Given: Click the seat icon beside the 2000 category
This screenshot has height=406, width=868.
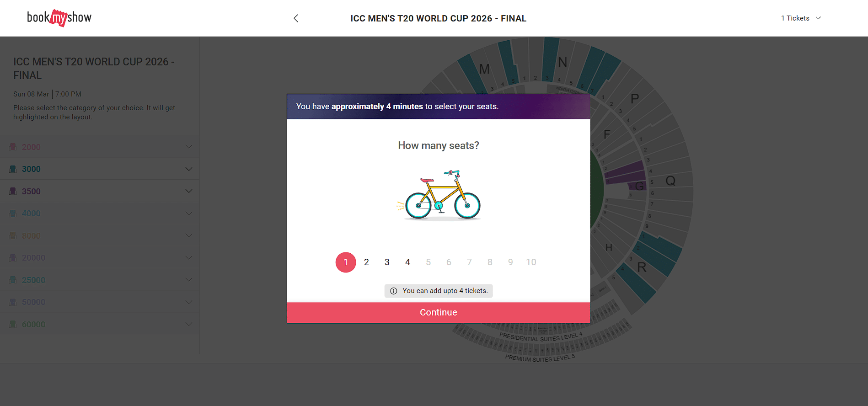Looking at the screenshot, I should point(13,147).
